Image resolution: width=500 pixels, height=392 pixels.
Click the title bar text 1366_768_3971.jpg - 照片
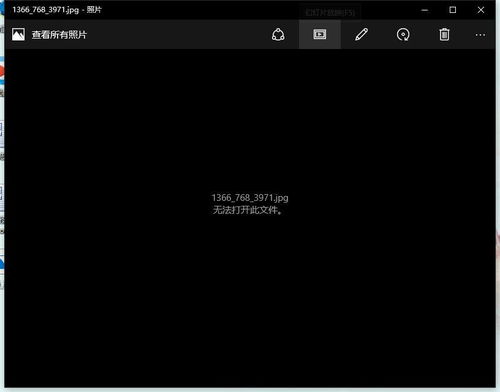click(57, 10)
